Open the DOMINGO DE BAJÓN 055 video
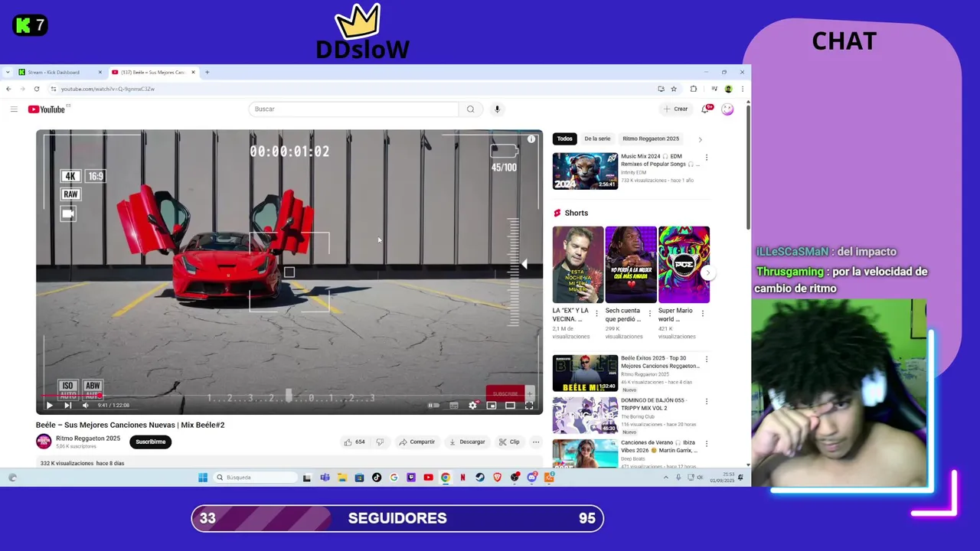 585,415
